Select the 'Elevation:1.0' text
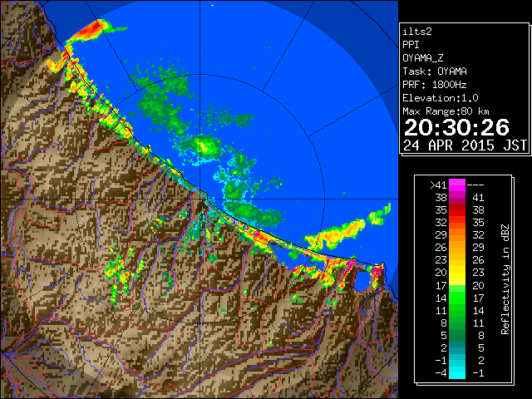532x399 pixels. pos(441,98)
